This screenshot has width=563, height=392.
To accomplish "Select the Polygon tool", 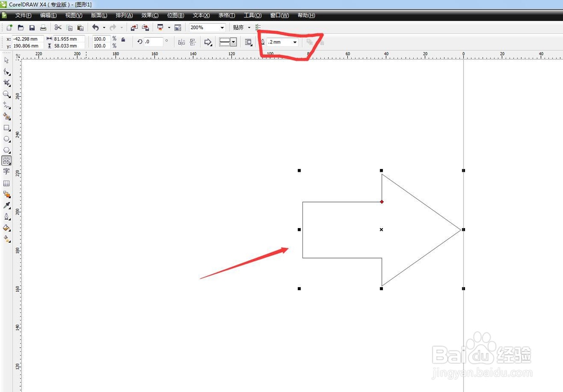I will tap(6, 150).
